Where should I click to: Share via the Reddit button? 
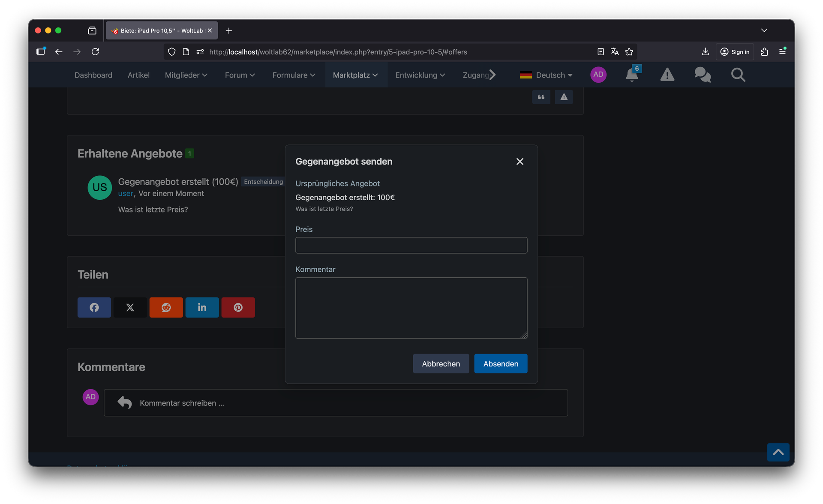click(x=166, y=307)
